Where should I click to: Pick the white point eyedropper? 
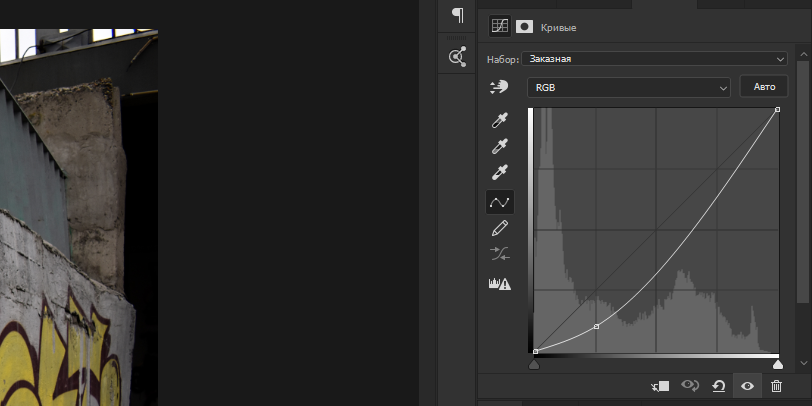[500, 172]
